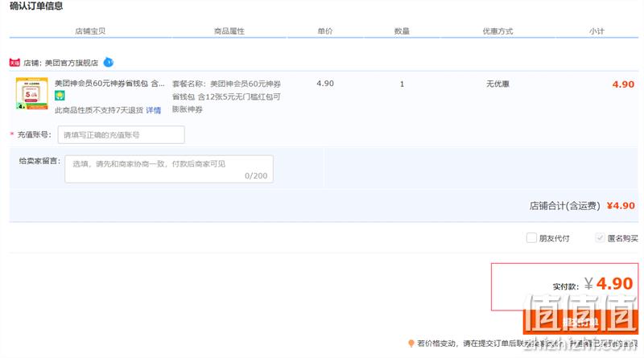Image resolution: width=644 pixels, height=358 pixels.
Task: Open the blue Wangwang chat icon
Action: pyautogui.click(x=109, y=62)
